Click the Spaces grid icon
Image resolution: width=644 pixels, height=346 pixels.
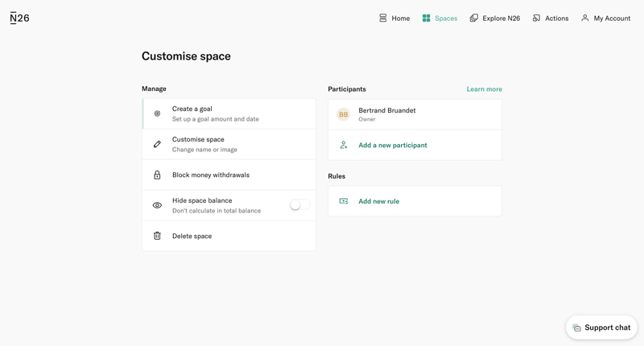point(427,18)
